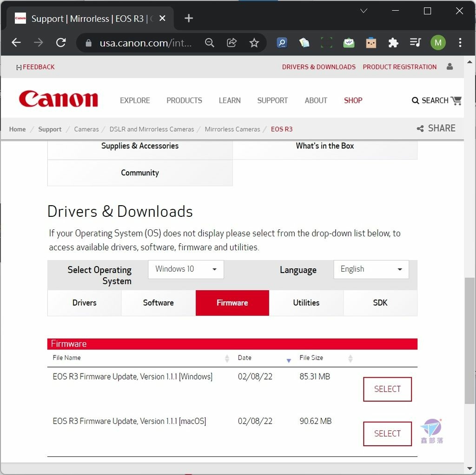Open Chrome three-dot menu
The height and width of the screenshot is (475, 476).
460,42
